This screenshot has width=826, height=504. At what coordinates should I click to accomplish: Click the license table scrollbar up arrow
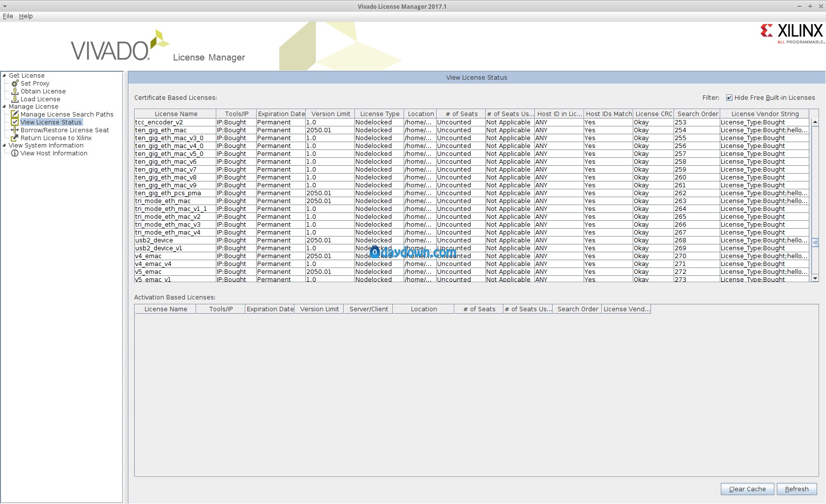tap(815, 122)
